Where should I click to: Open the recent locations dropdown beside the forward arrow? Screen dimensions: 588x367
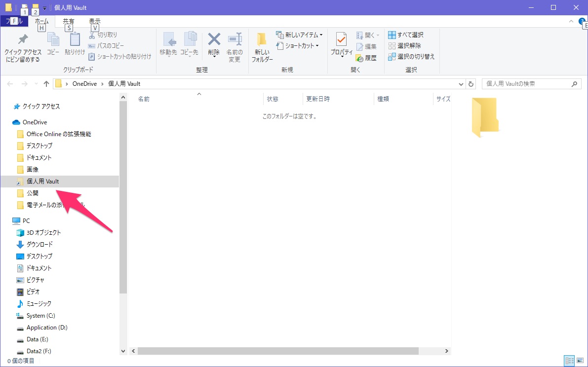pyautogui.click(x=36, y=84)
